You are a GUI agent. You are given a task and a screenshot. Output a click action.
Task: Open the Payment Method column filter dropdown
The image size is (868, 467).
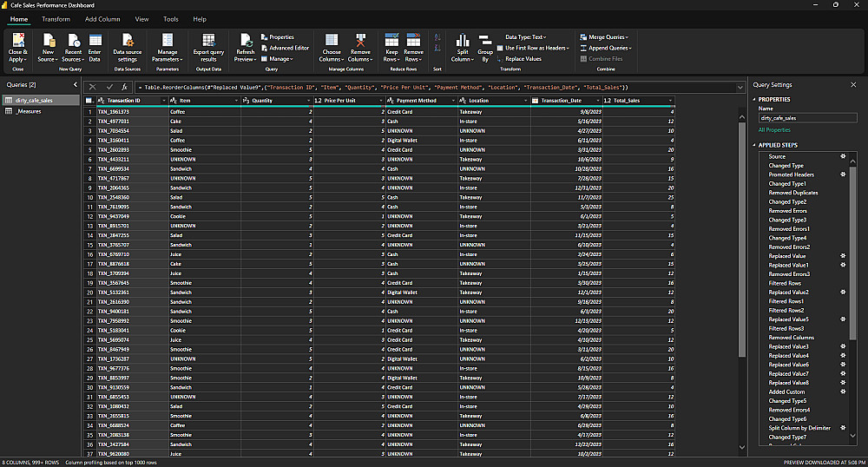click(x=453, y=101)
